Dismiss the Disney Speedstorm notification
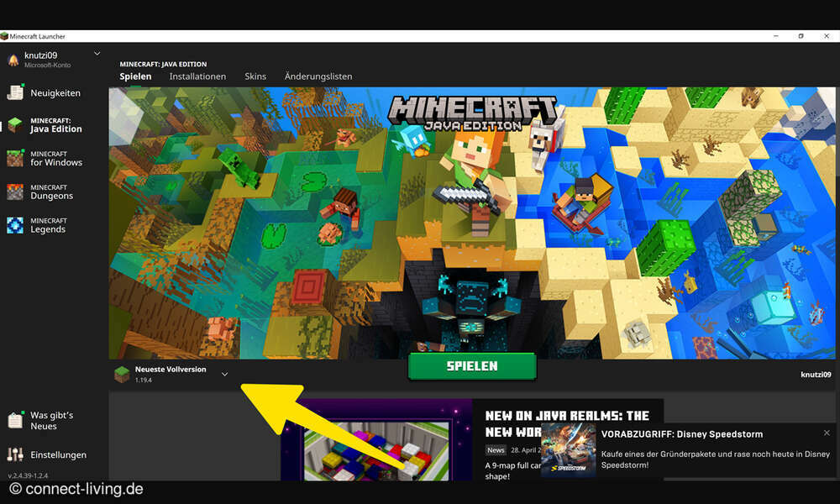840x504 pixels. [827, 431]
